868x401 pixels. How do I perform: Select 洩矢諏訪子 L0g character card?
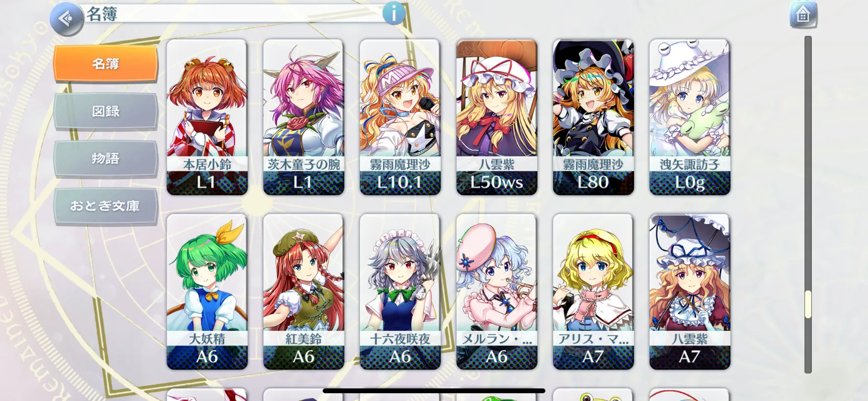[690, 117]
